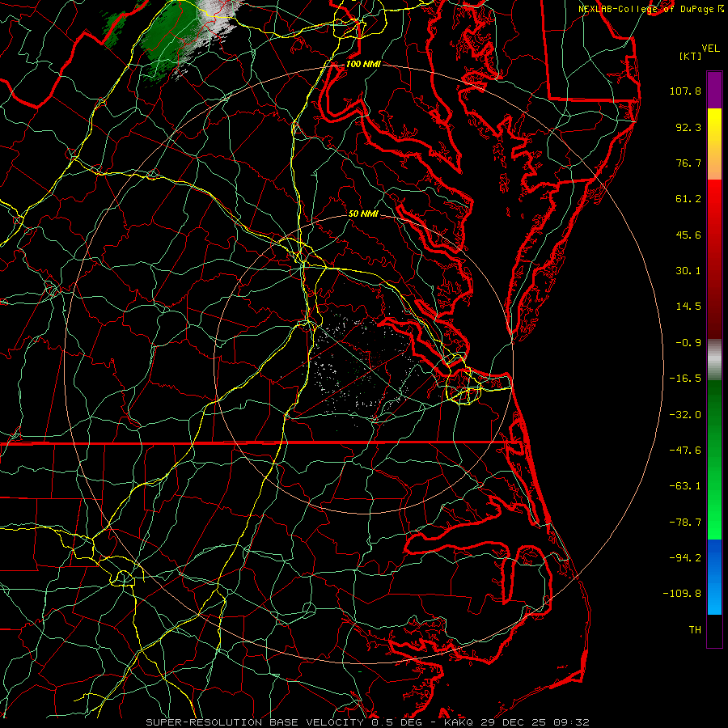Click the TH legend label
The width and height of the screenshot is (728, 728).
695,629
